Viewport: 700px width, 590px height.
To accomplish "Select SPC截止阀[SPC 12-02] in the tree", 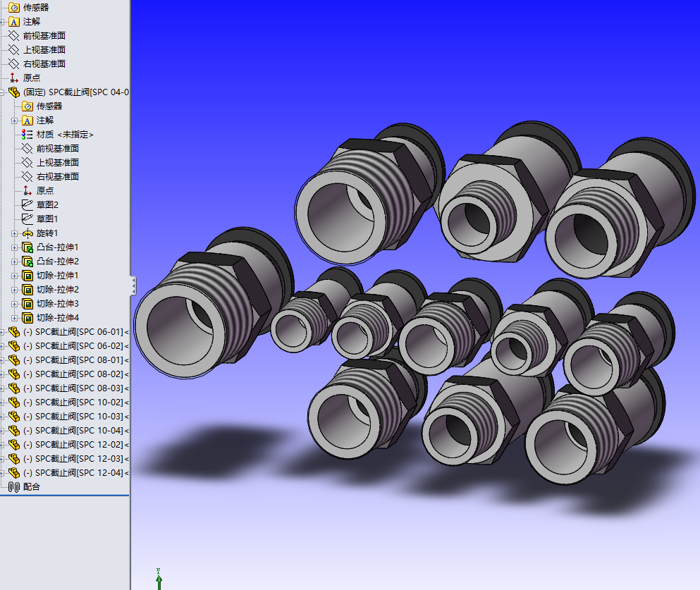I will click(76, 445).
